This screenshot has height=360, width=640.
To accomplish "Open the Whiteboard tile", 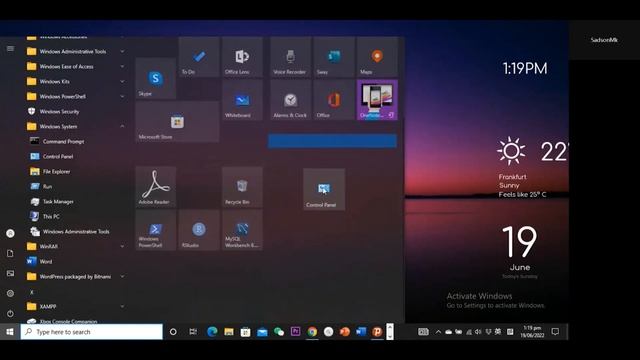I will (x=242, y=100).
